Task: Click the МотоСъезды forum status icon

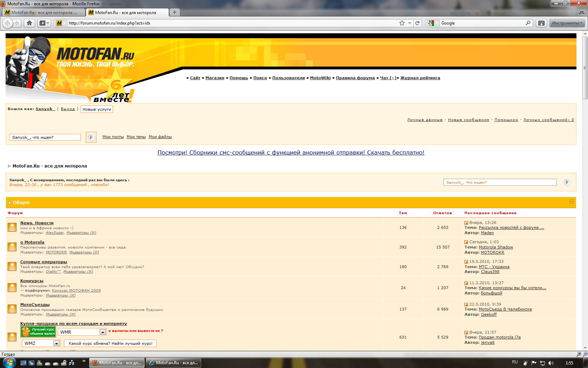Action: [x=12, y=309]
